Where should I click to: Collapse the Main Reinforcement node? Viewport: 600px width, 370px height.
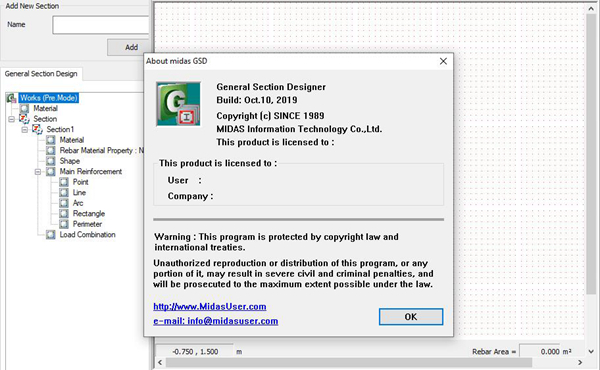38,172
